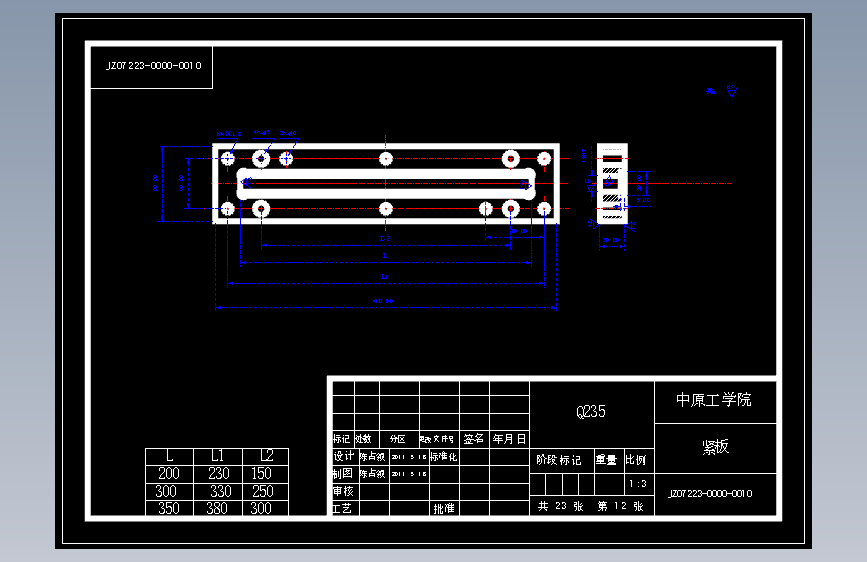This screenshot has height=562, width=867.
Task: Click the 处数 header cell
Action: pyautogui.click(x=363, y=439)
